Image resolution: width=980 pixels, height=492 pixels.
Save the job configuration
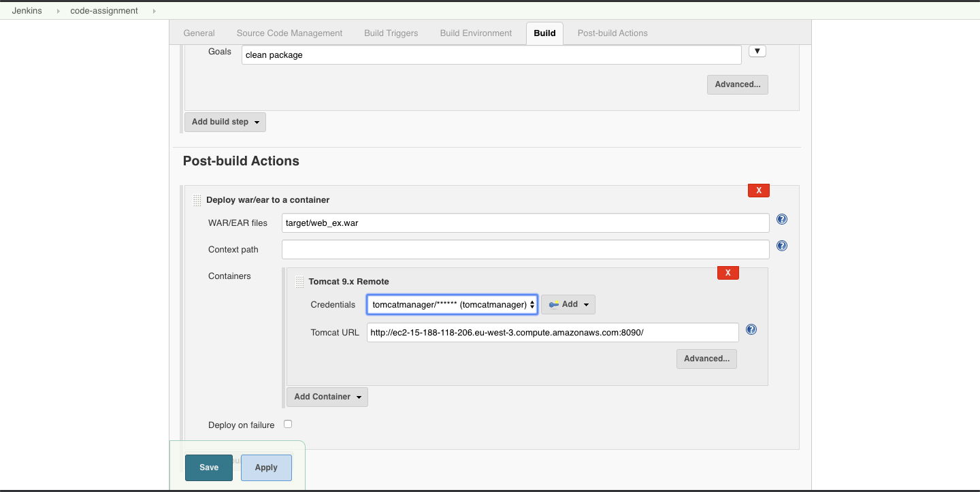coord(208,468)
